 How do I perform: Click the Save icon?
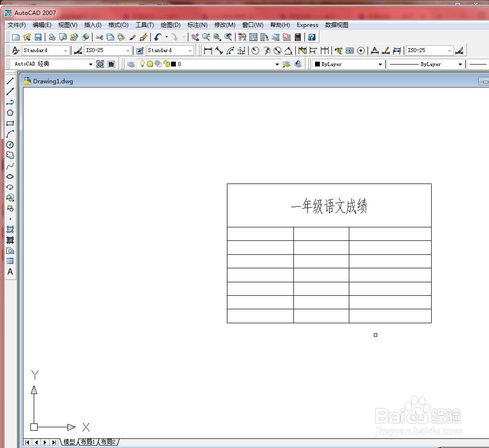38,38
